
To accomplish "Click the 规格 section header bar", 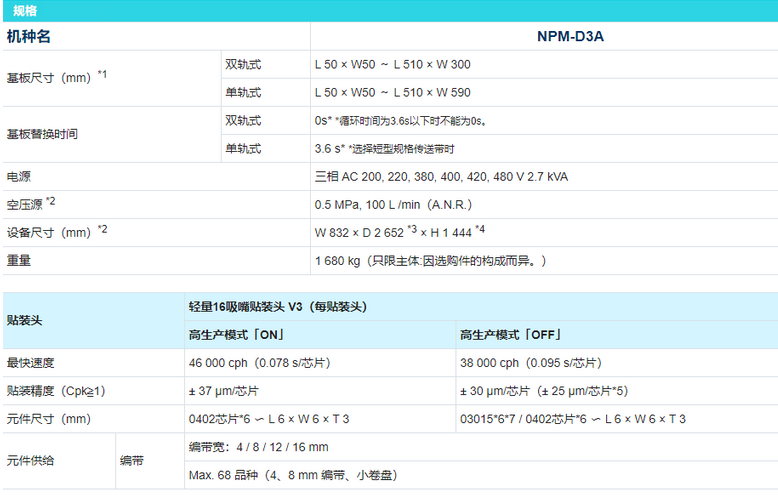I will point(389,10).
